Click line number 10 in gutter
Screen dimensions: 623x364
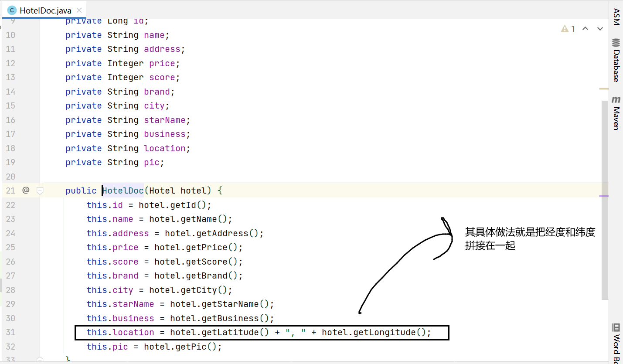click(10, 35)
